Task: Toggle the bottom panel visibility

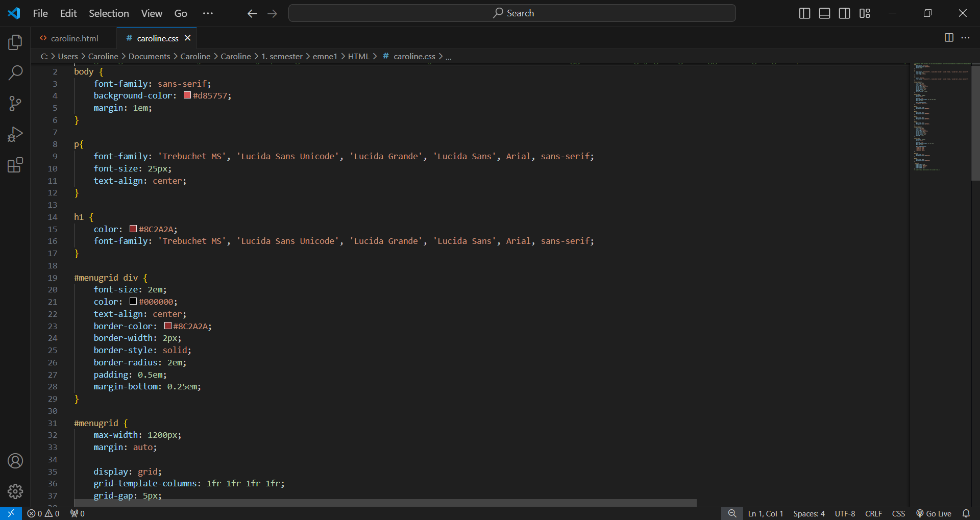Action: tap(824, 13)
